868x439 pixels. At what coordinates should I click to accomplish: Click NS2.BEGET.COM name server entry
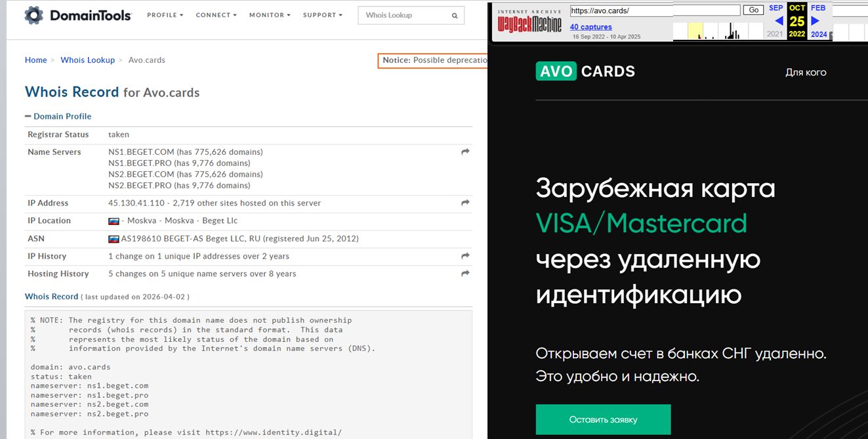pos(186,175)
